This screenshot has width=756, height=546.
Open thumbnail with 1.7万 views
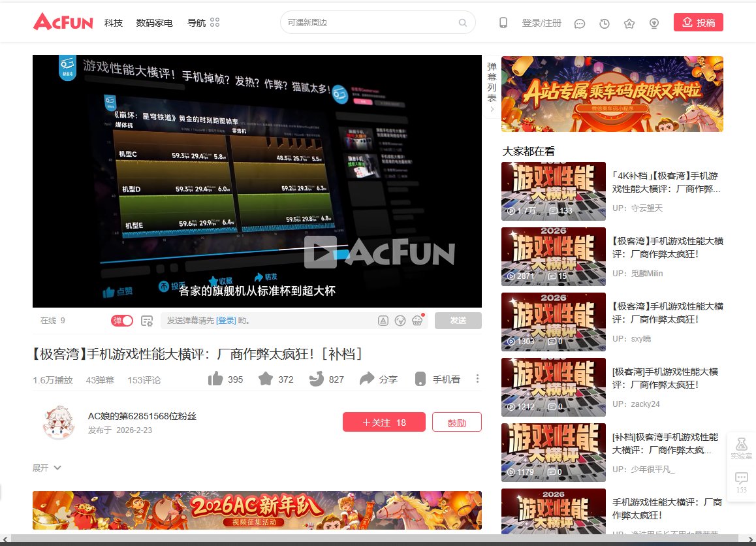coord(554,191)
